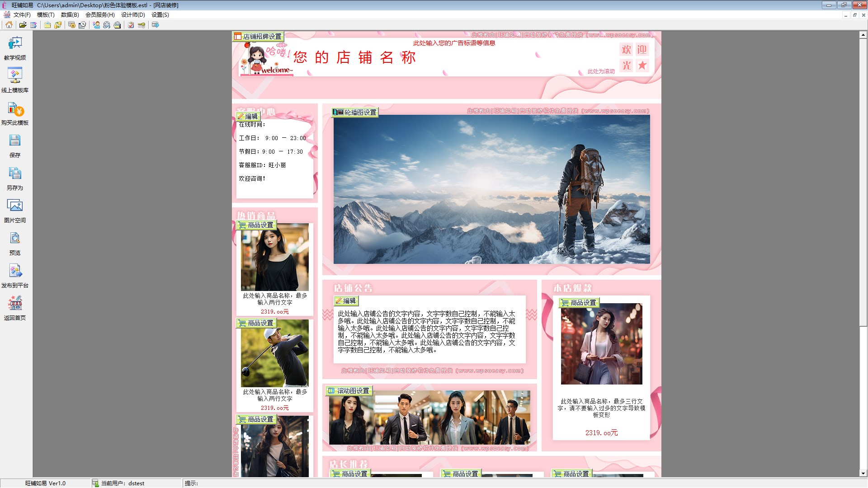Viewport: 868px width, 488px height.
Task: Click the film reel toolbar icon
Action: click(x=107, y=25)
